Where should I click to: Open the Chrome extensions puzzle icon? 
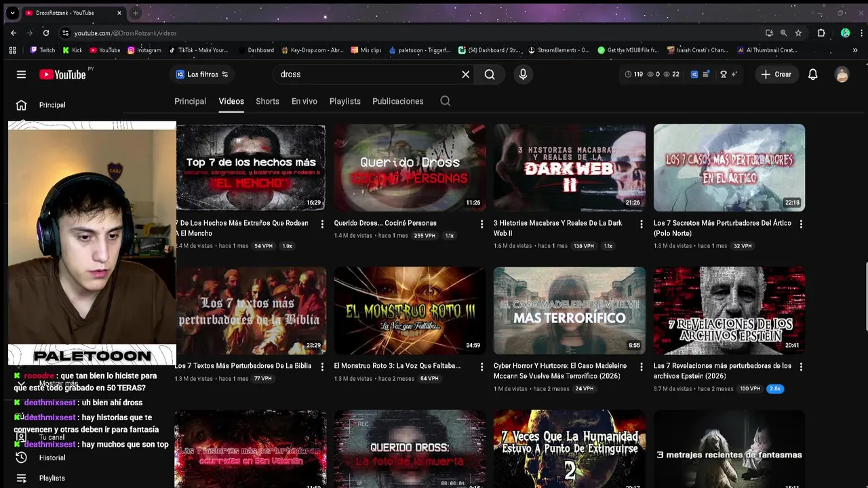pos(821,33)
